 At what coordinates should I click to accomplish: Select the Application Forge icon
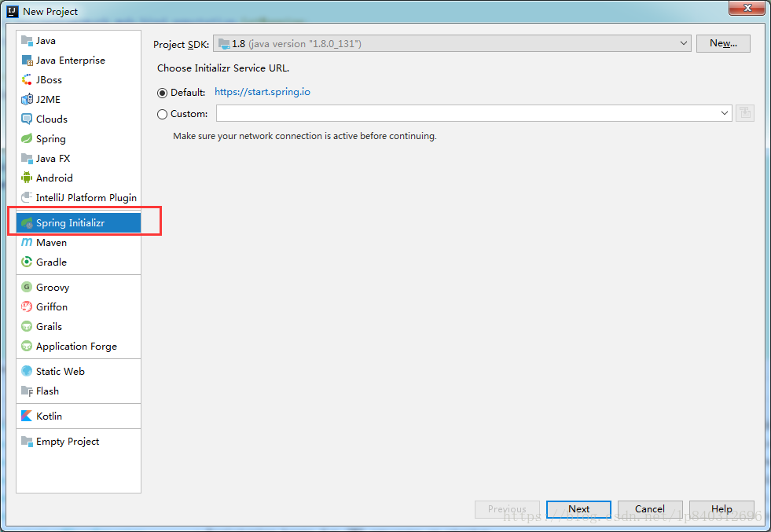coord(27,346)
